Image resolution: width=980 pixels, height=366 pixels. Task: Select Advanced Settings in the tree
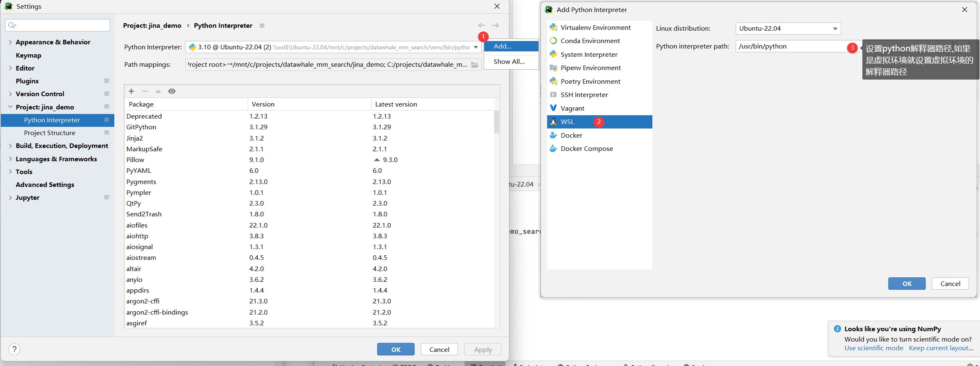coord(45,184)
